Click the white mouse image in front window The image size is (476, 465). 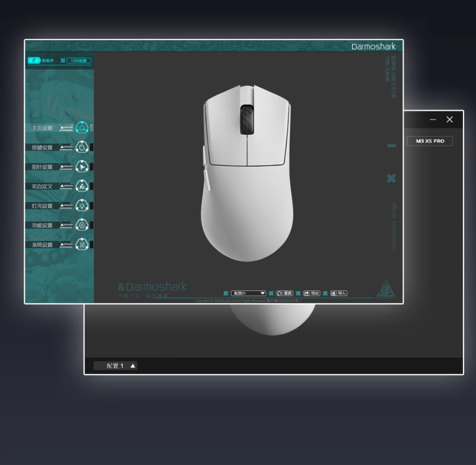click(x=247, y=173)
